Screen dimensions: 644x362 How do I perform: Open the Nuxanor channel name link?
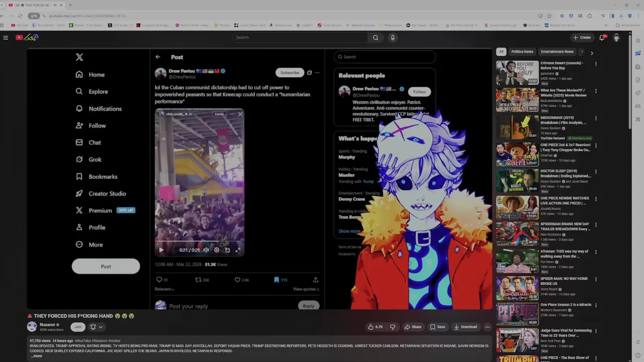[x=47, y=325]
